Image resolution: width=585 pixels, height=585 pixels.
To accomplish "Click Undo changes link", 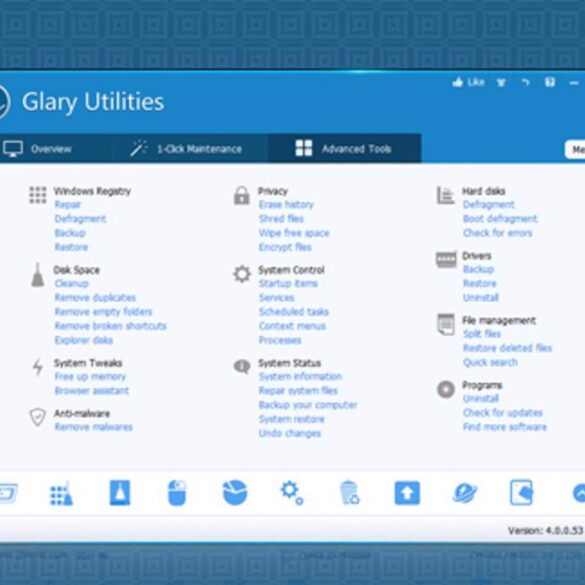I will [290, 434].
